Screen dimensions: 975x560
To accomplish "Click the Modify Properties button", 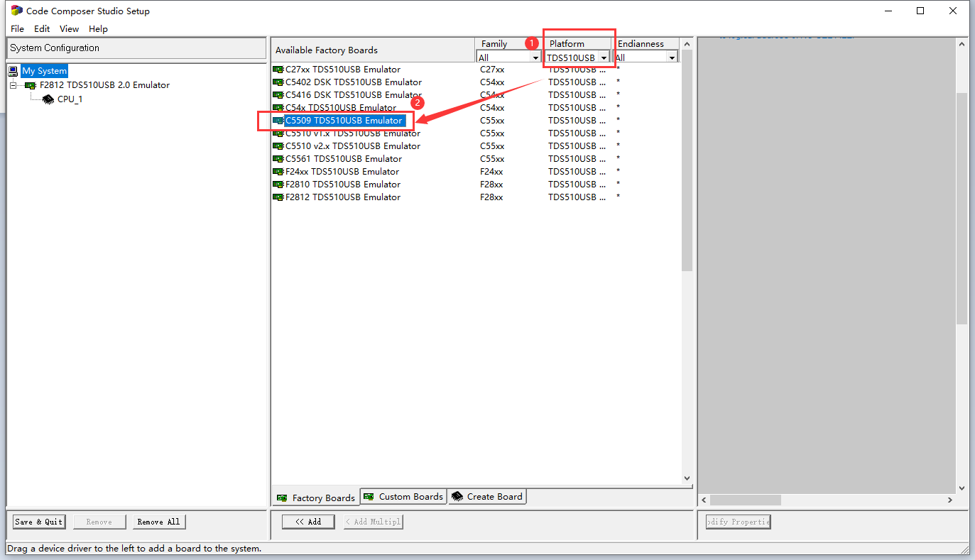I will coord(738,522).
